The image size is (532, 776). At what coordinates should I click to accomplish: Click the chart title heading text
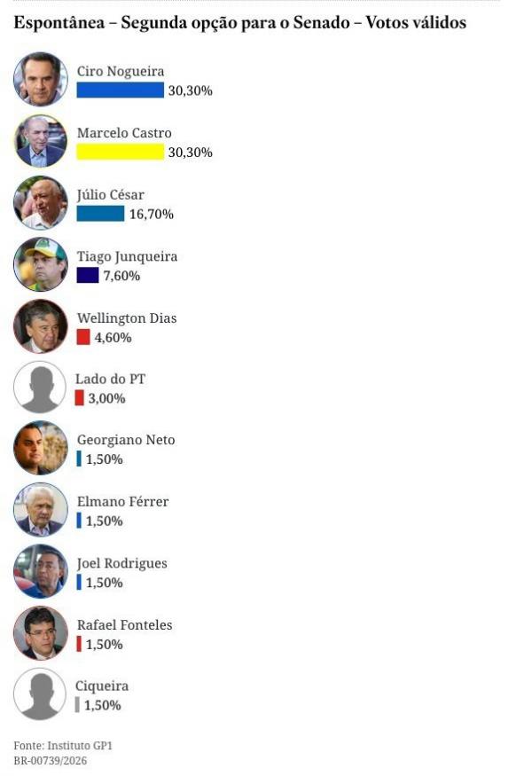[x=239, y=23]
